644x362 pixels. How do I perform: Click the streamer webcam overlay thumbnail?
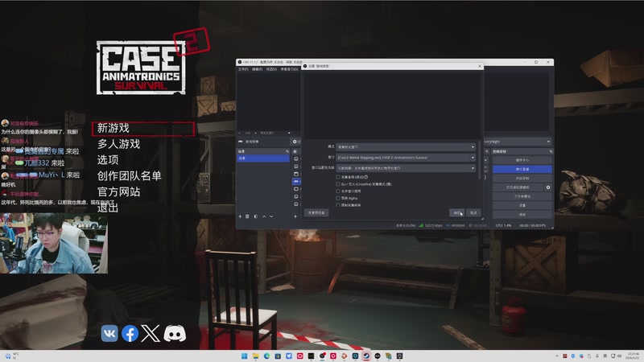click(54, 243)
